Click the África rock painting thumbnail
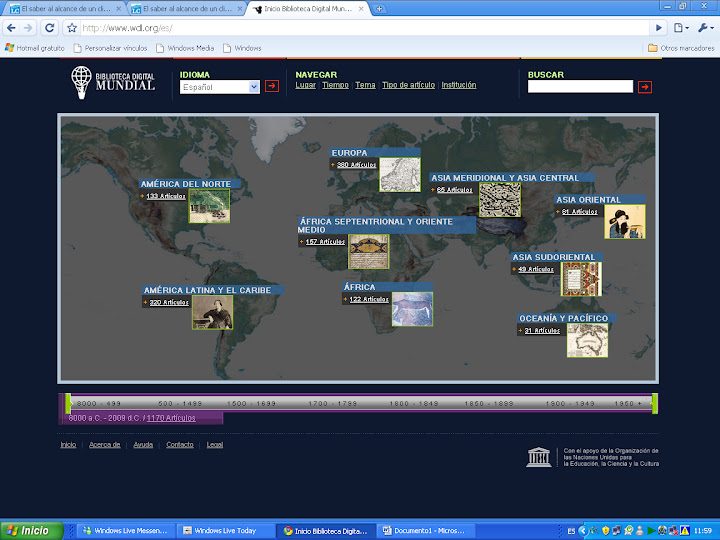 click(412, 309)
